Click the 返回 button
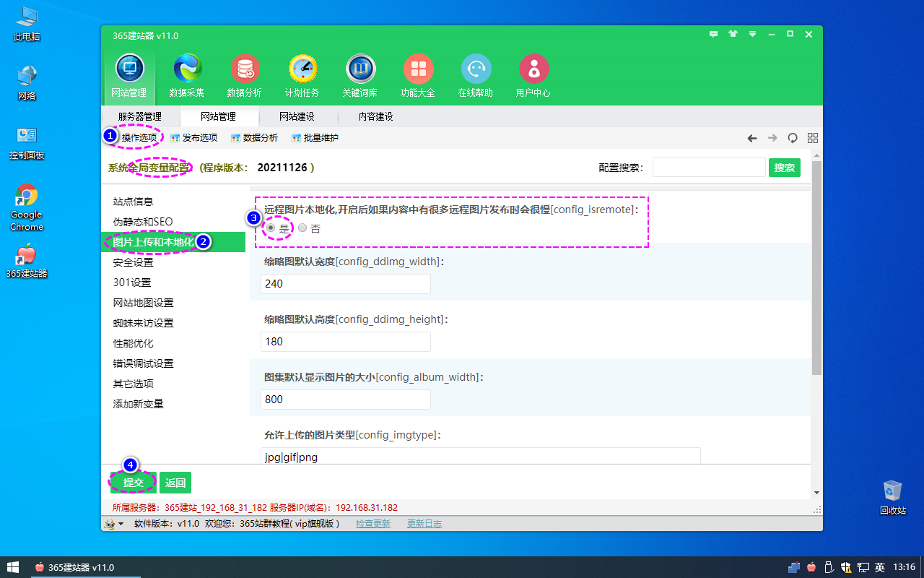Viewport: 924px width, 578px height. [x=175, y=483]
